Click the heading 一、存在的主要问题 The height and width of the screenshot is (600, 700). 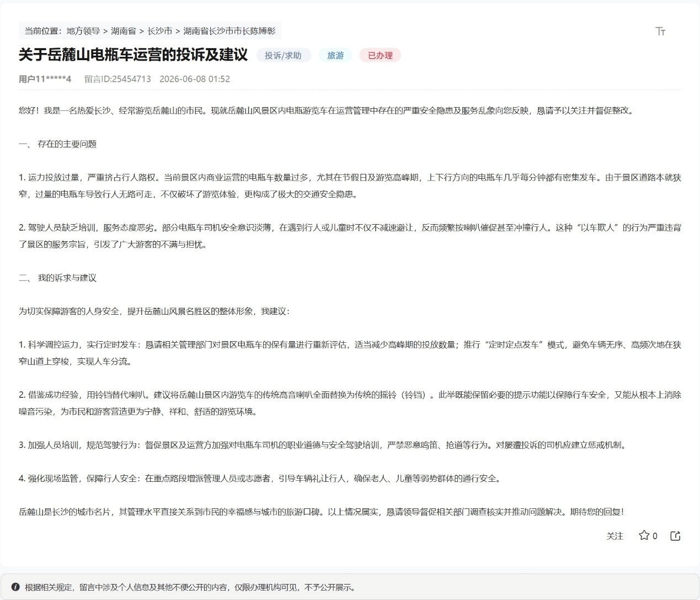tap(58, 144)
